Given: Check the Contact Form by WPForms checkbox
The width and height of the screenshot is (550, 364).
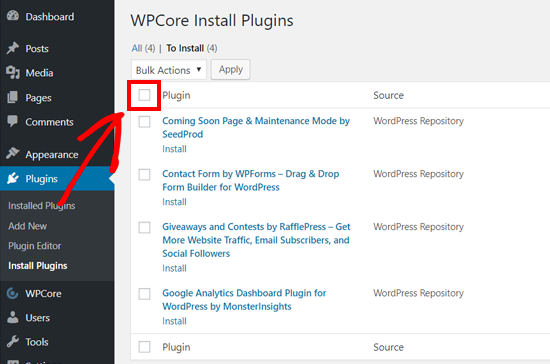Looking at the screenshot, I should (x=144, y=175).
